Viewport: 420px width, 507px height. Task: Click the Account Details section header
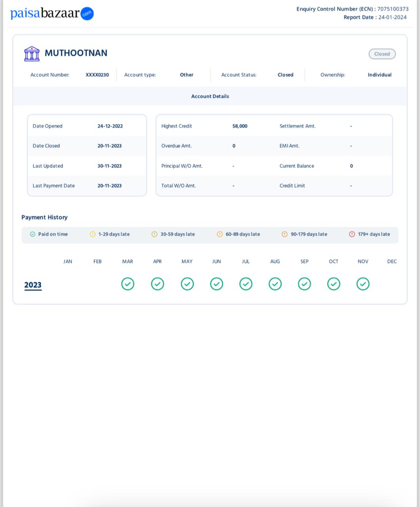pyautogui.click(x=210, y=96)
